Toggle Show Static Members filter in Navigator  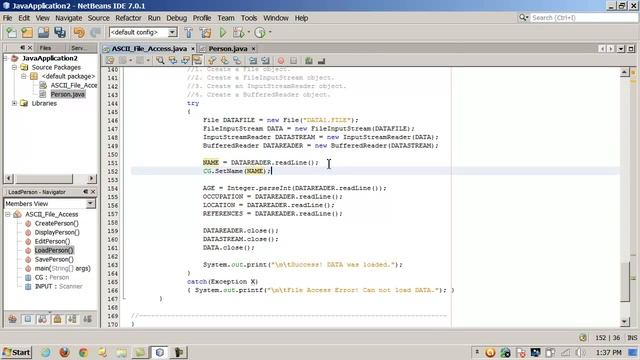pos(42,319)
